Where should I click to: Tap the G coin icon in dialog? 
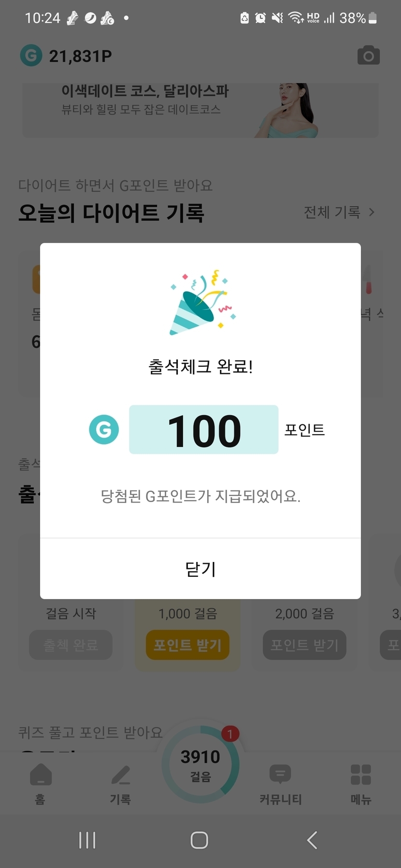(x=104, y=430)
